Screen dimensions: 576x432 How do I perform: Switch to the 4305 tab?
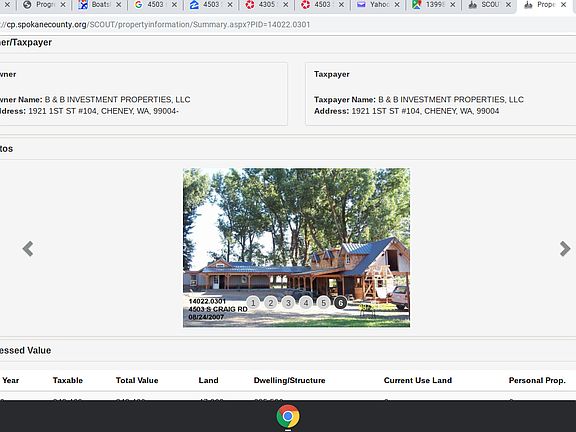point(267,5)
